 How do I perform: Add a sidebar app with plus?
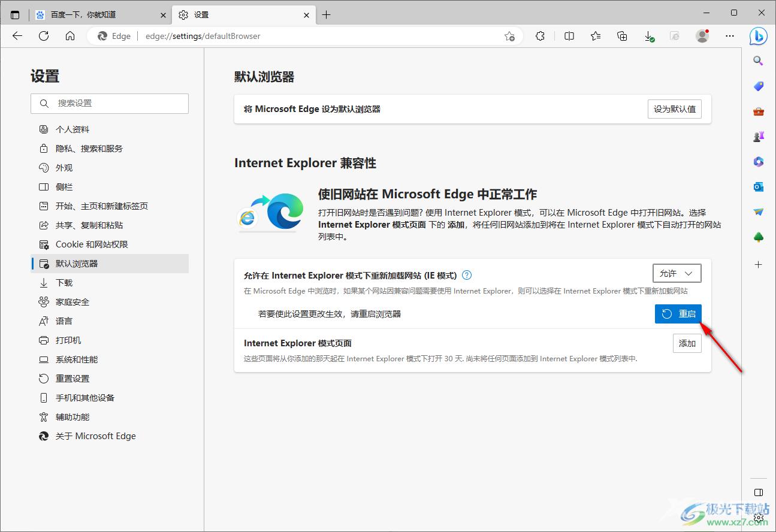click(x=759, y=264)
